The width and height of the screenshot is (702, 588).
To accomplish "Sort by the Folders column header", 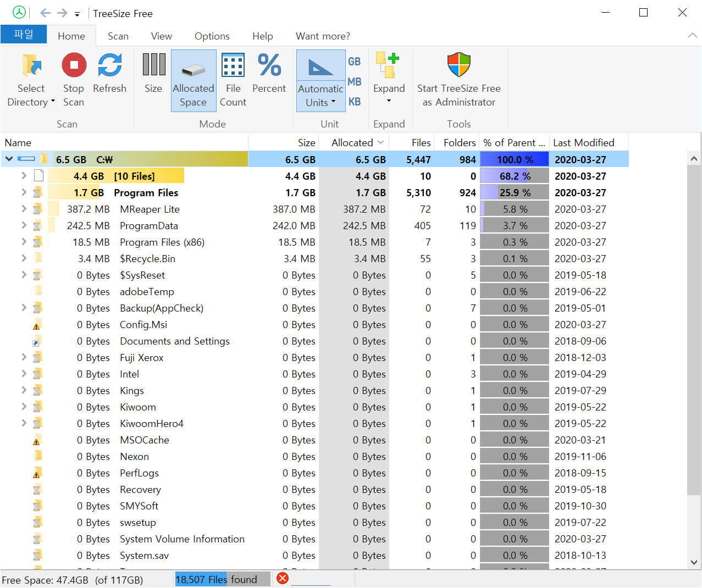I will (457, 142).
